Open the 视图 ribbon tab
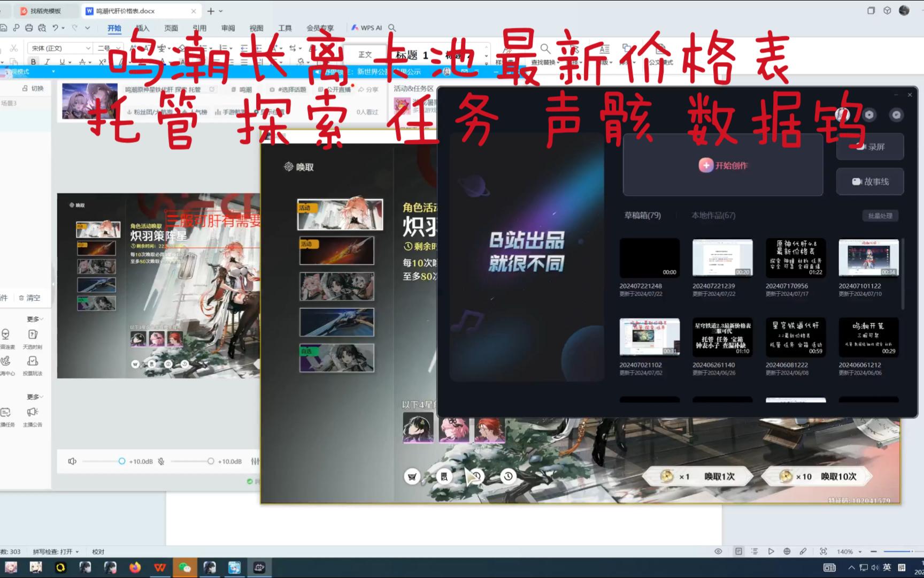This screenshot has height=578, width=924. pyautogui.click(x=257, y=28)
